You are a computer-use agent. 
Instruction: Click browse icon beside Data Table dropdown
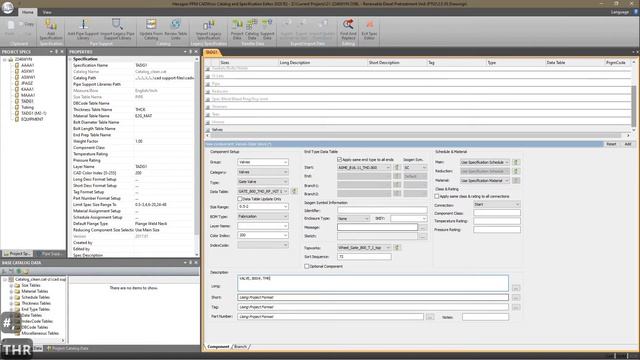294,191
